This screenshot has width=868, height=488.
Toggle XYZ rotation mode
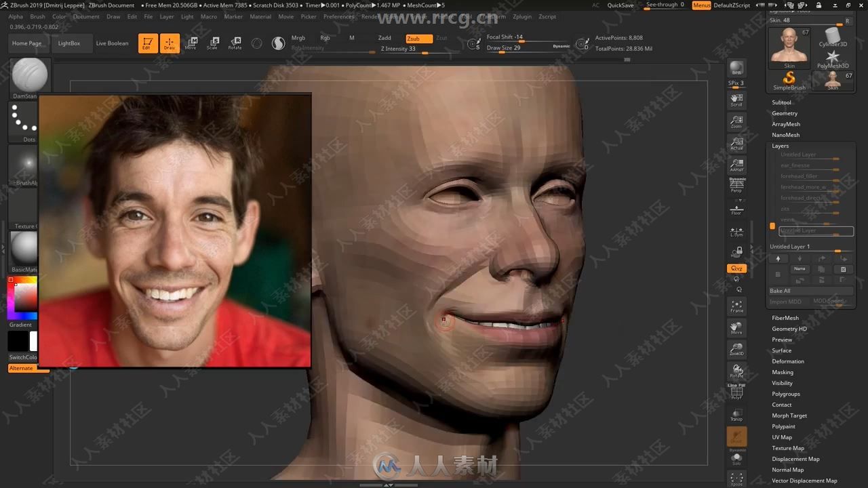pos(736,269)
